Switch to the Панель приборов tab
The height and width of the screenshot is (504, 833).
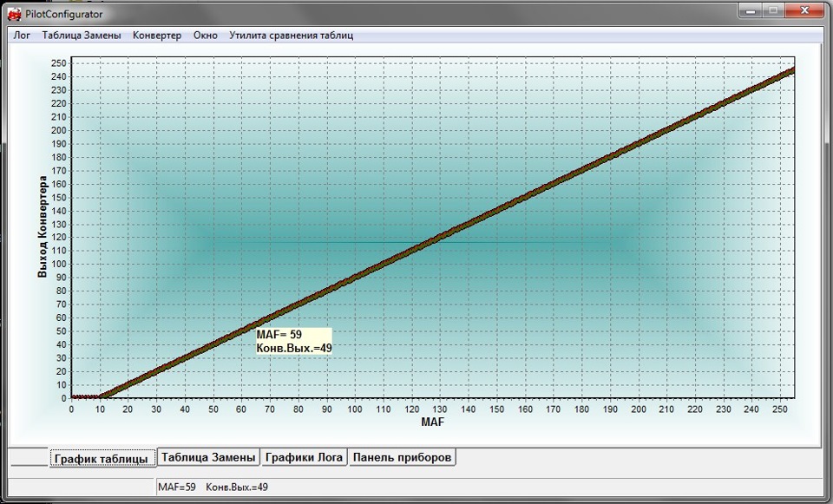(x=402, y=457)
